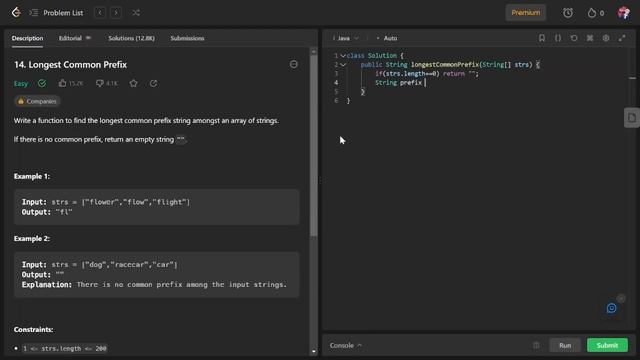This screenshot has height=360, width=640.
Task: Click the green Submit button
Action: (607, 345)
